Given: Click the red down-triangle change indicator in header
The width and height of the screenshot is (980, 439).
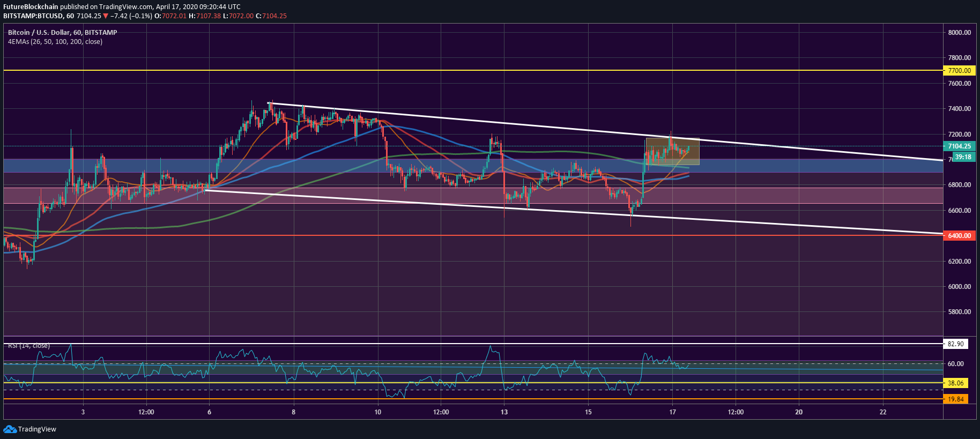Looking at the screenshot, I should (106, 16).
